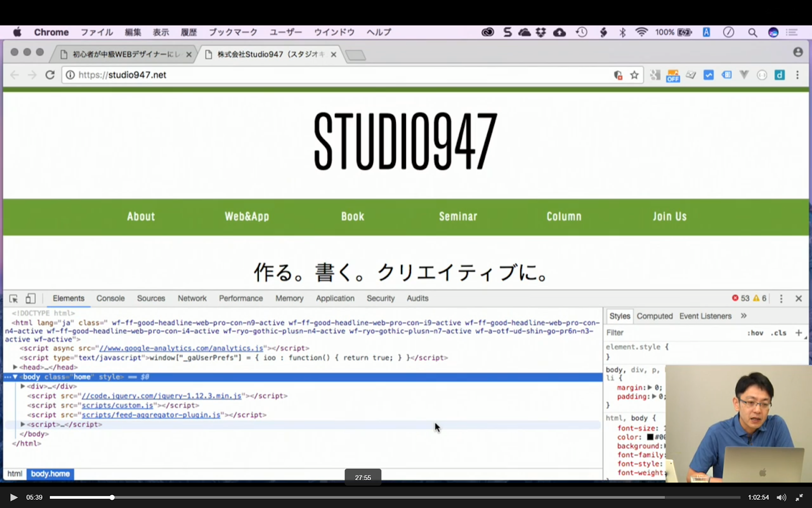Open the Web&App navigation link
812x508 pixels.
click(247, 216)
